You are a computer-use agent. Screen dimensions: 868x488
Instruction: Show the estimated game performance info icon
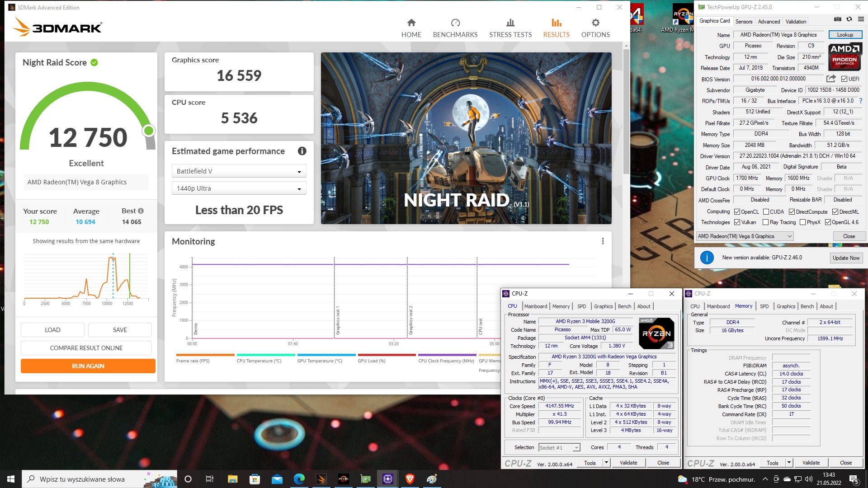coord(302,151)
